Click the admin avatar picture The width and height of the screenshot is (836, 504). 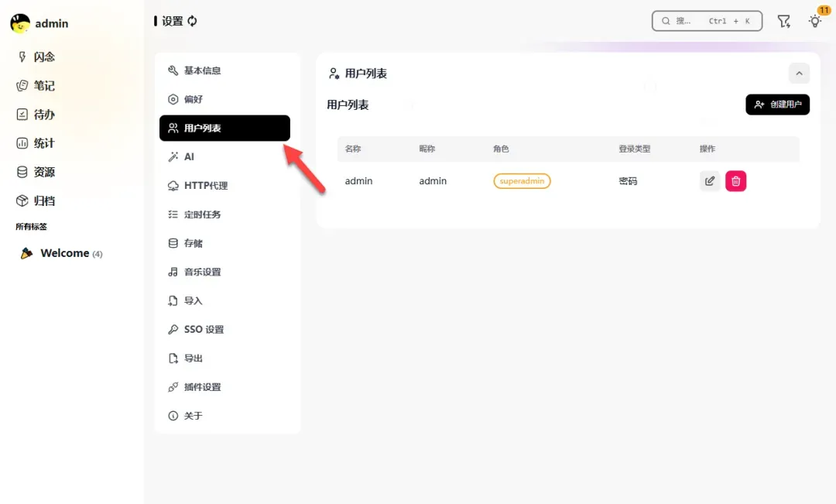point(20,23)
